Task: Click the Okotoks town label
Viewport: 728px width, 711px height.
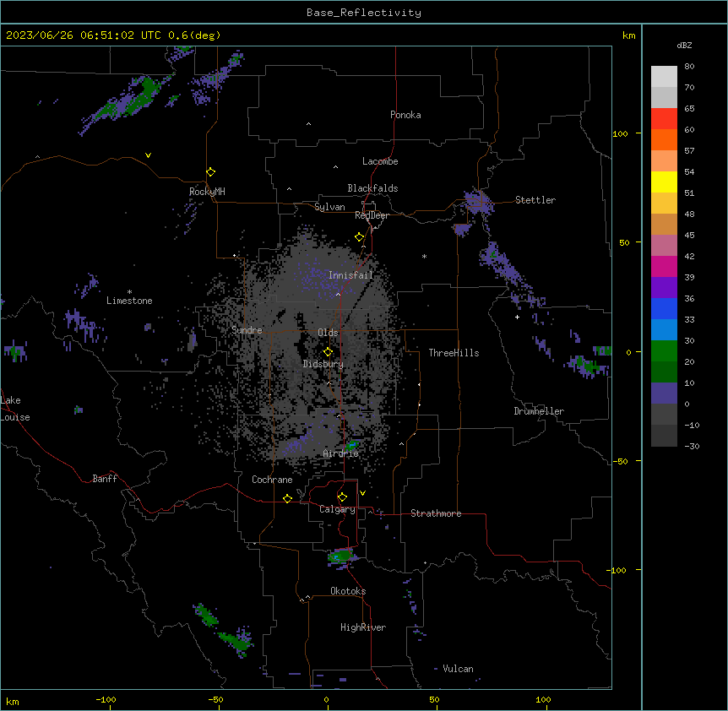Action: 348,591
